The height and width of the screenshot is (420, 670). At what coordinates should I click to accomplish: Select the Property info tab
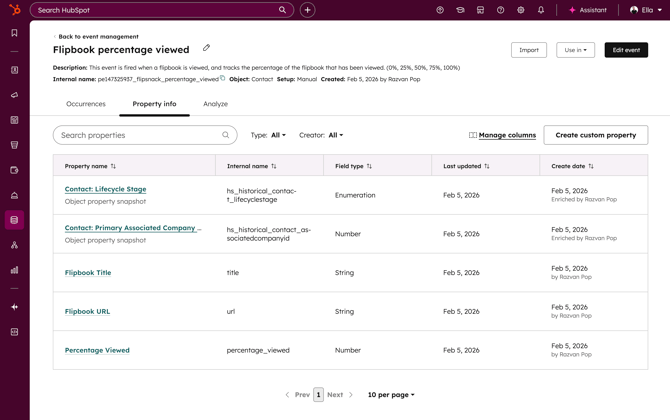point(154,104)
